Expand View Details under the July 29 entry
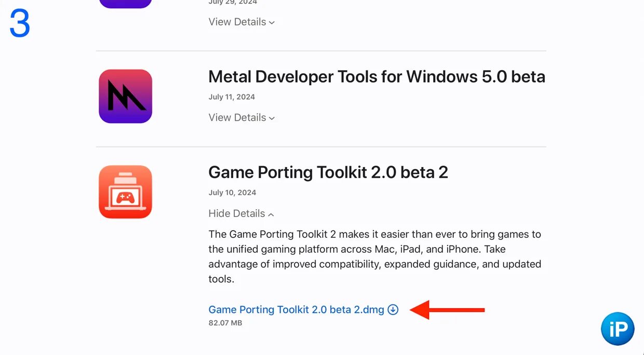 click(x=242, y=22)
